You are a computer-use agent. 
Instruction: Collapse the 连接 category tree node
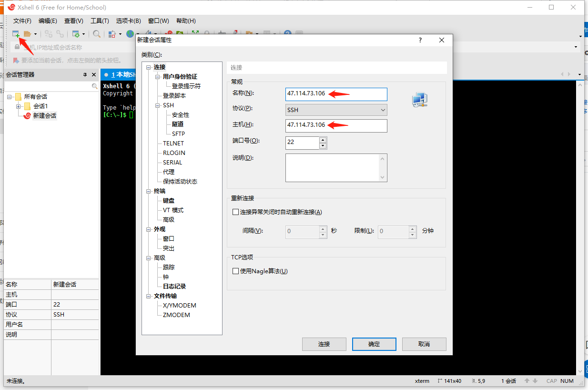point(149,67)
